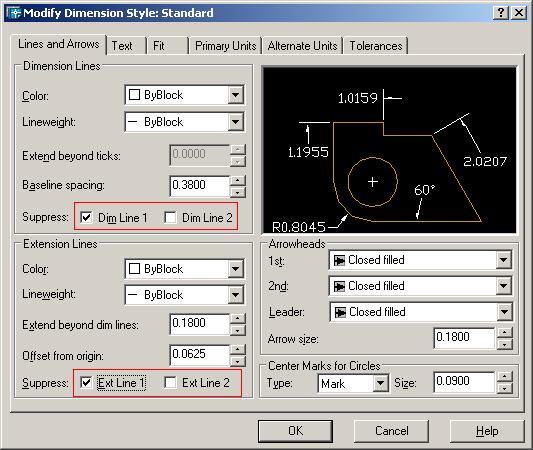Expand Dimension Lines Lineweight dropdown

236,122
